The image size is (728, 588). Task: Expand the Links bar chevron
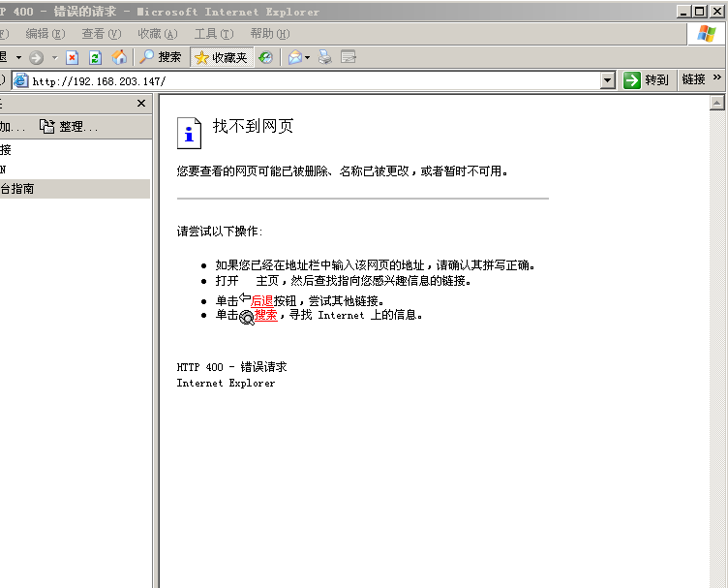[716, 77]
